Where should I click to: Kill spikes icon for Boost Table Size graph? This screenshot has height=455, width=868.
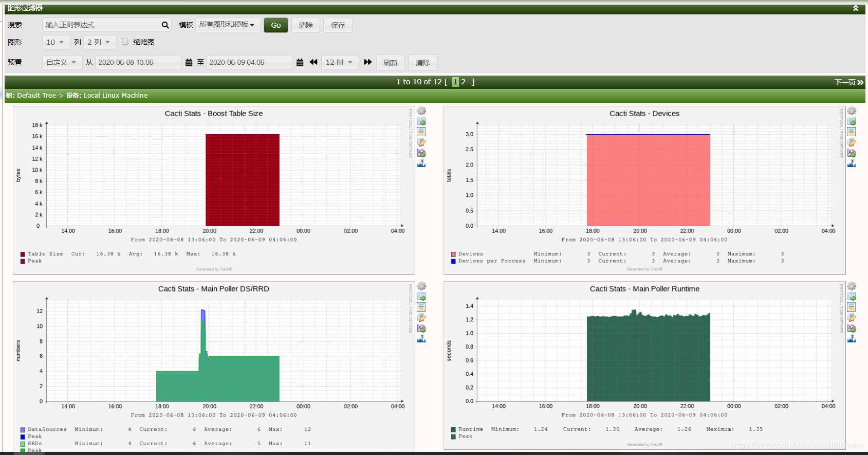coord(421,163)
